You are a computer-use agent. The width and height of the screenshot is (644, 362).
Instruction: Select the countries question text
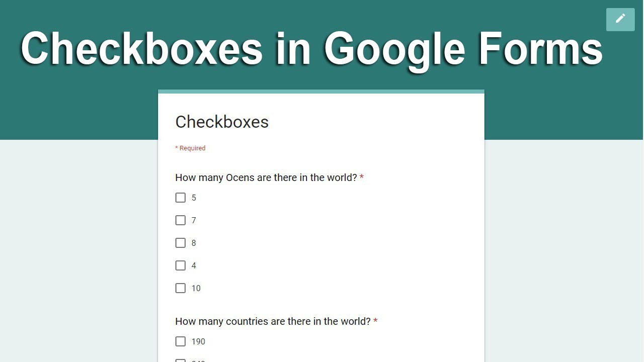pos(273,321)
